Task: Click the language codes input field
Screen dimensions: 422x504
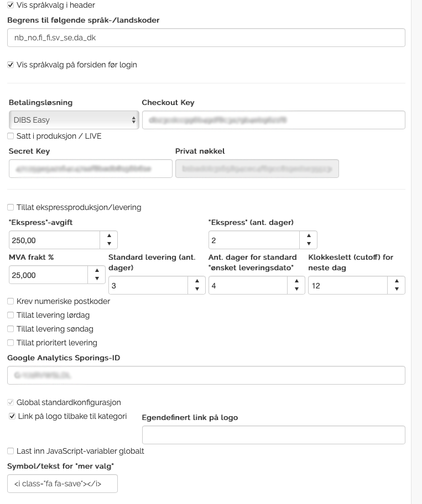Action: (206, 38)
